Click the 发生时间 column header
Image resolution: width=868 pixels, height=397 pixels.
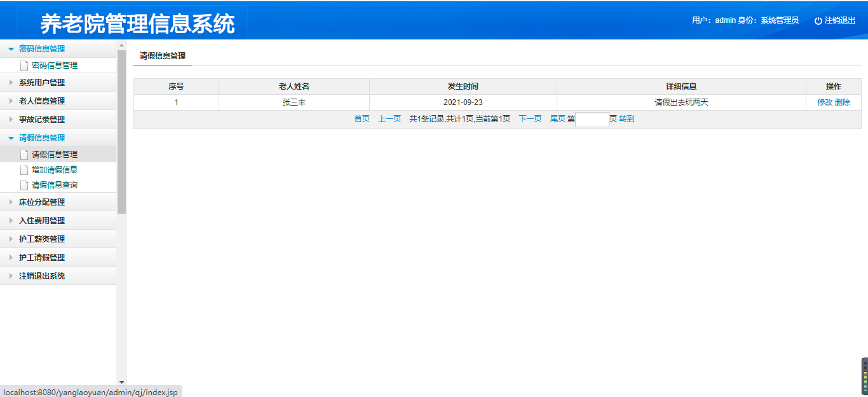(x=463, y=87)
